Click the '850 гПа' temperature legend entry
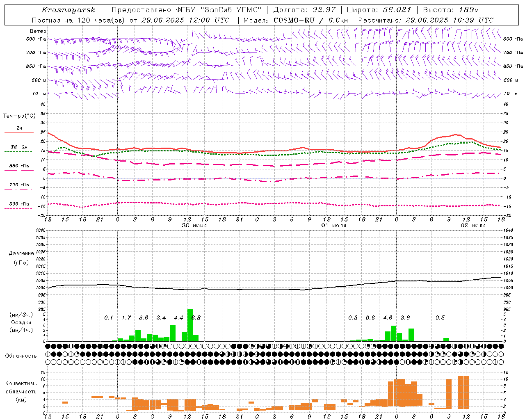The width and height of the screenshot is (525, 420). pyautogui.click(x=19, y=166)
